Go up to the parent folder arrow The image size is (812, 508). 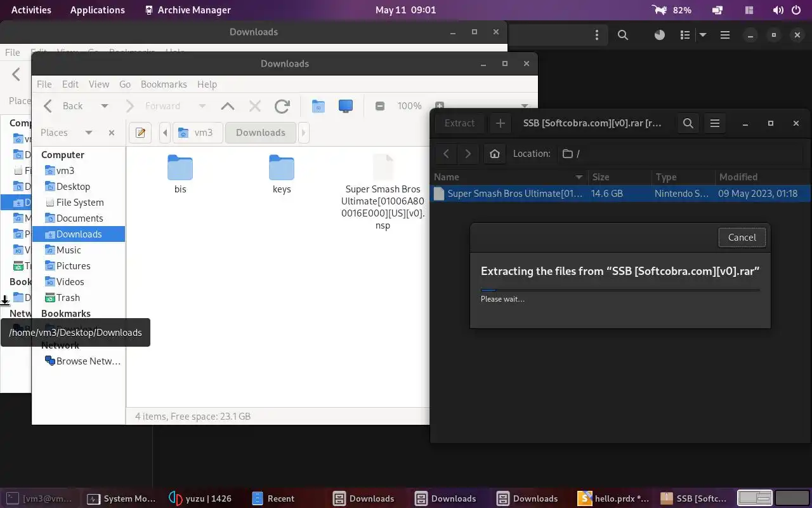coord(227,106)
